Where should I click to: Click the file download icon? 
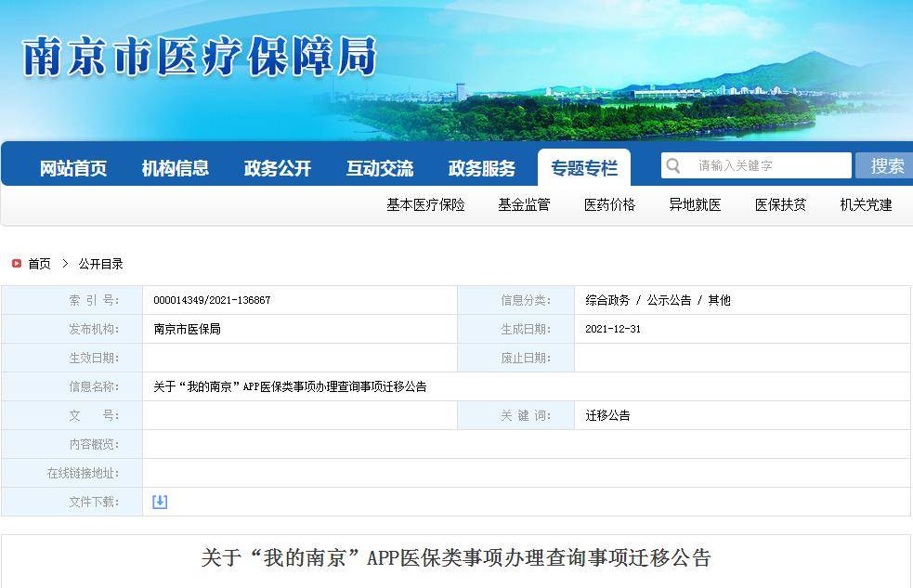click(x=160, y=502)
